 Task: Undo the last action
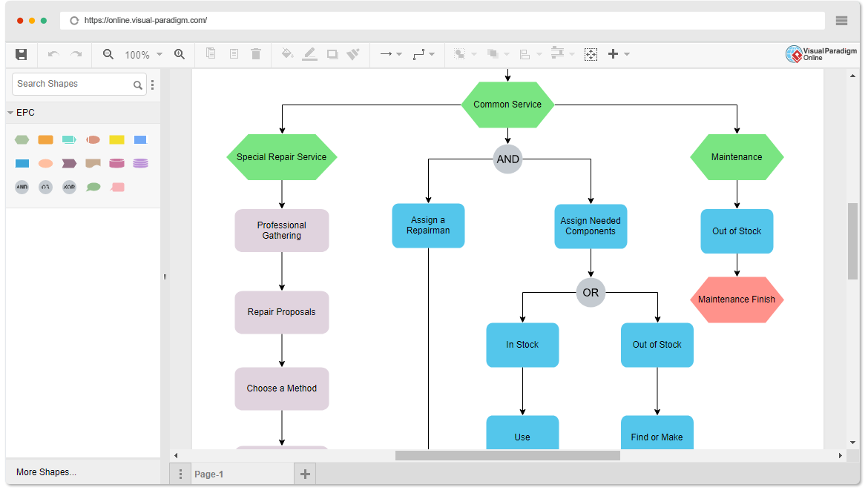coord(53,54)
